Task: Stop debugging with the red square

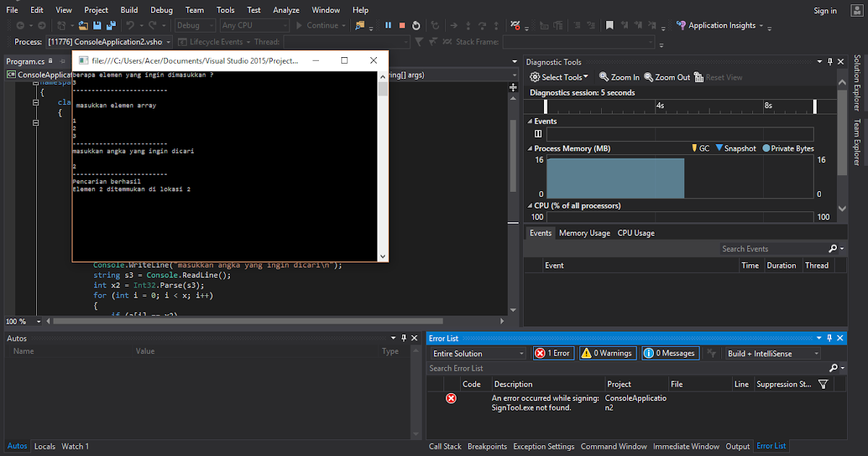Action: pyautogui.click(x=402, y=25)
